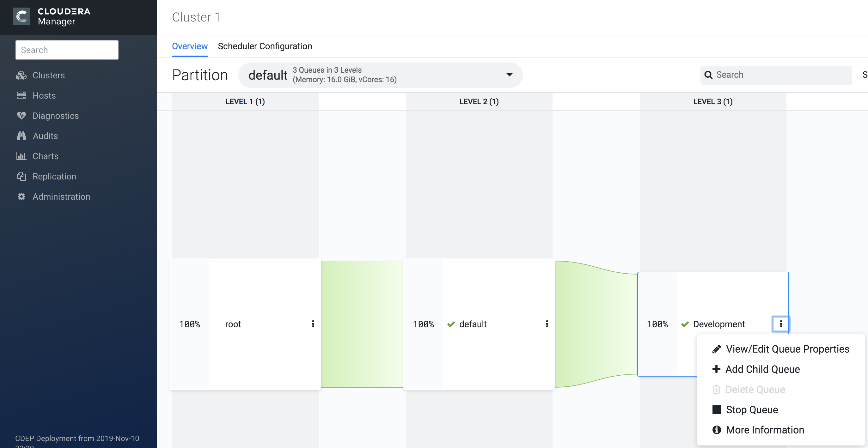Open the Diagnostics section
The height and width of the screenshot is (448, 868).
pyautogui.click(x=55, y=116)
